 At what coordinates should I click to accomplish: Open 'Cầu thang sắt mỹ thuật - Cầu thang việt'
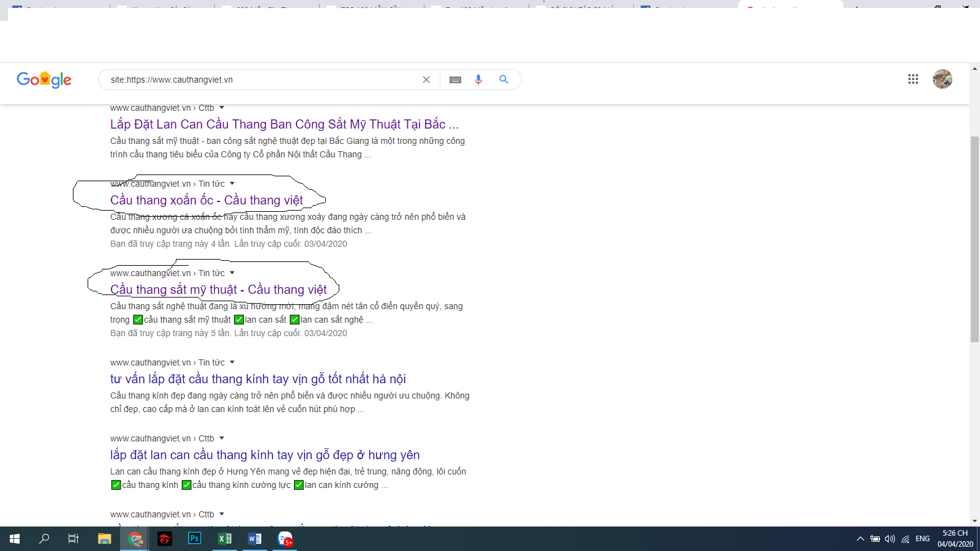click(x=219, y=290)
